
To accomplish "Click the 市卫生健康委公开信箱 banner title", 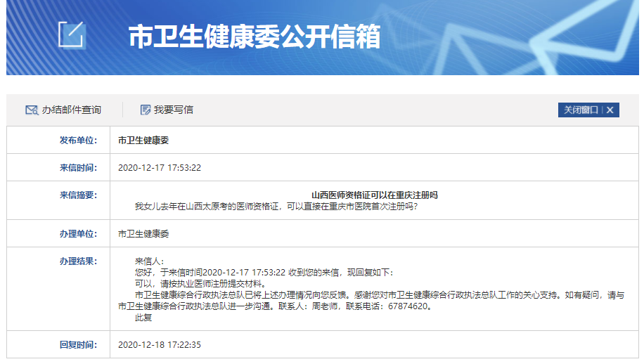I will 254,37.
